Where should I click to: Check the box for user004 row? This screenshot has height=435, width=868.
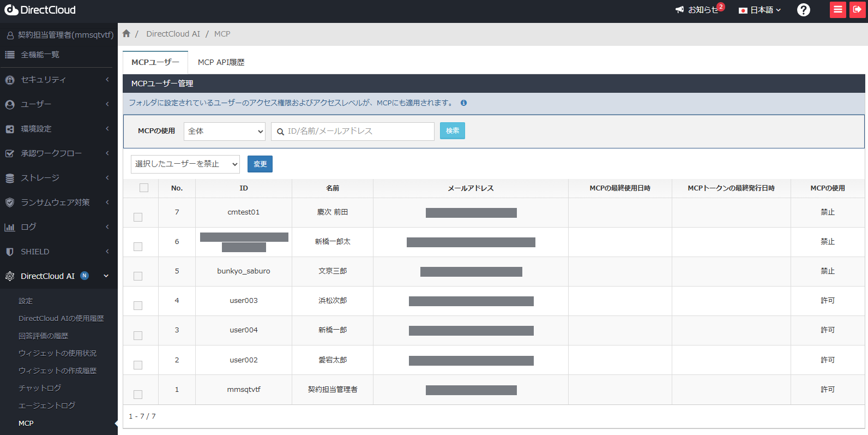tap(138, 336)
